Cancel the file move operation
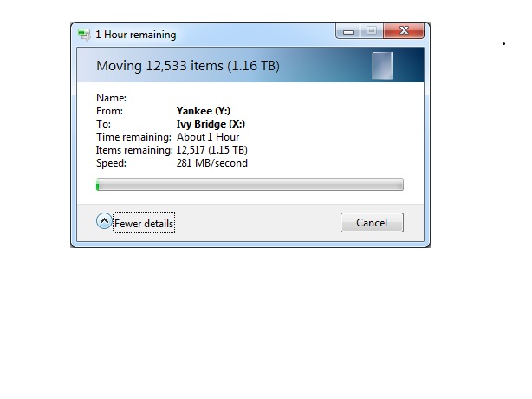Viewport: 532px width, 399px height. (x=372, y=222)
